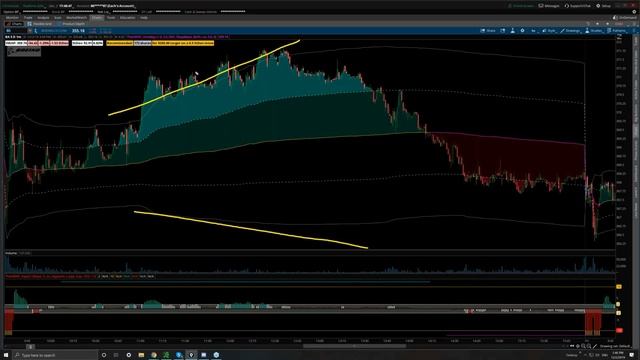The width and height of the screenshot is (640, 360).
Task: Click the gear icon below Setup
Action: click(634, 12)
